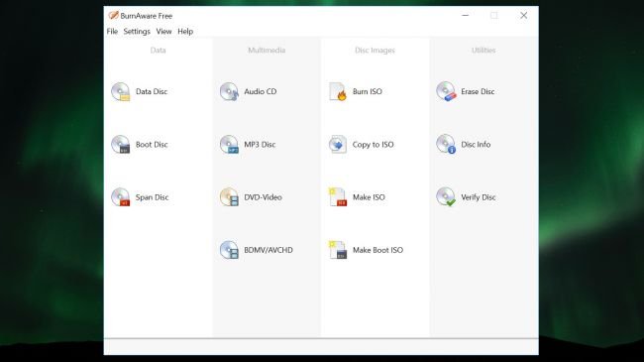644x362 pixels.
Task: Click the Span Disc label
Action: [152, 197]
